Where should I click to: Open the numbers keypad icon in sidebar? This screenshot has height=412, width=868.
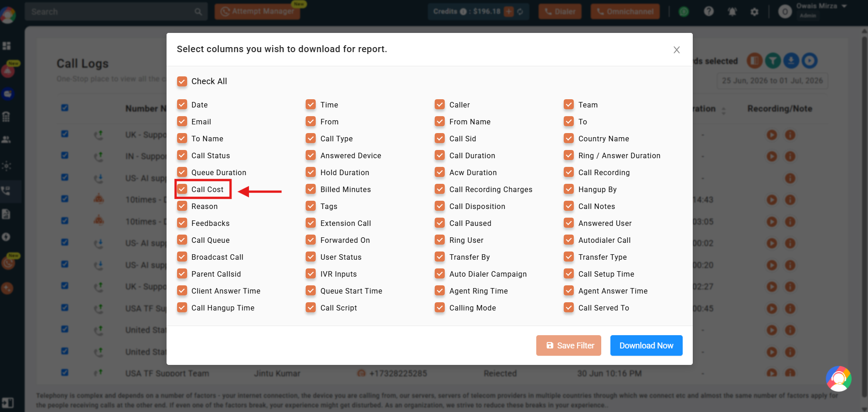6,117
